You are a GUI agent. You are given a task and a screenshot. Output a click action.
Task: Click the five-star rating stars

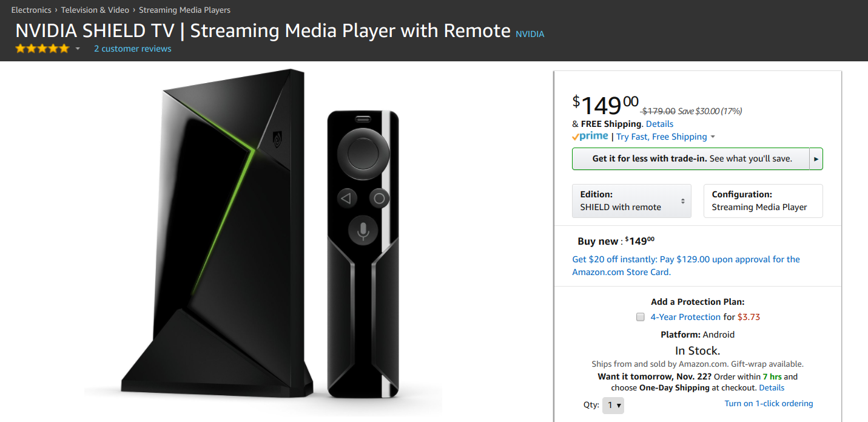point(42,48)
